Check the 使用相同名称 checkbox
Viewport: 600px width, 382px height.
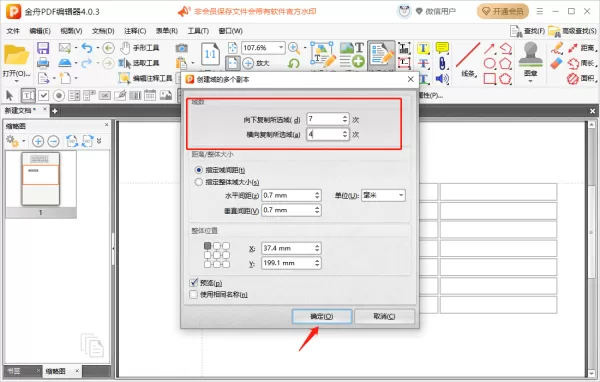(x=194, y=294)
